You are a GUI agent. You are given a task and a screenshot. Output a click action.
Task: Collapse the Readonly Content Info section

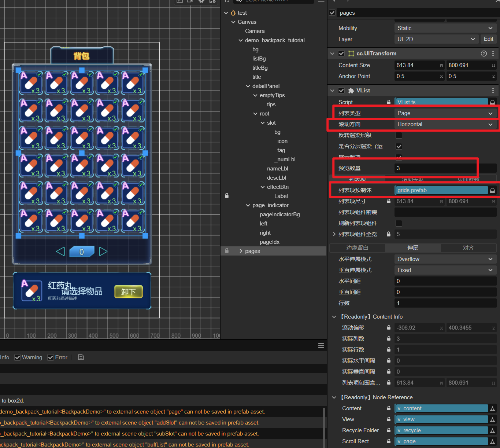(334, 317)
